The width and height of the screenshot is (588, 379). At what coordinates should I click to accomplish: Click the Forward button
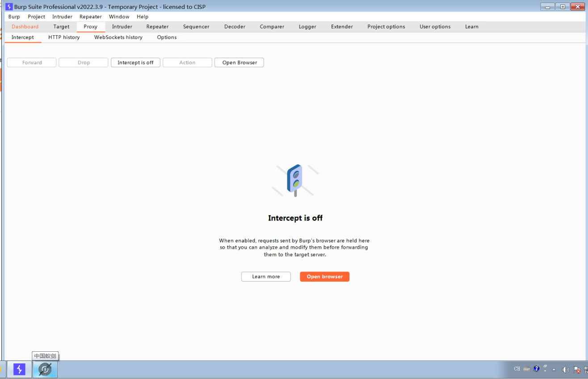tap(32, 62)
